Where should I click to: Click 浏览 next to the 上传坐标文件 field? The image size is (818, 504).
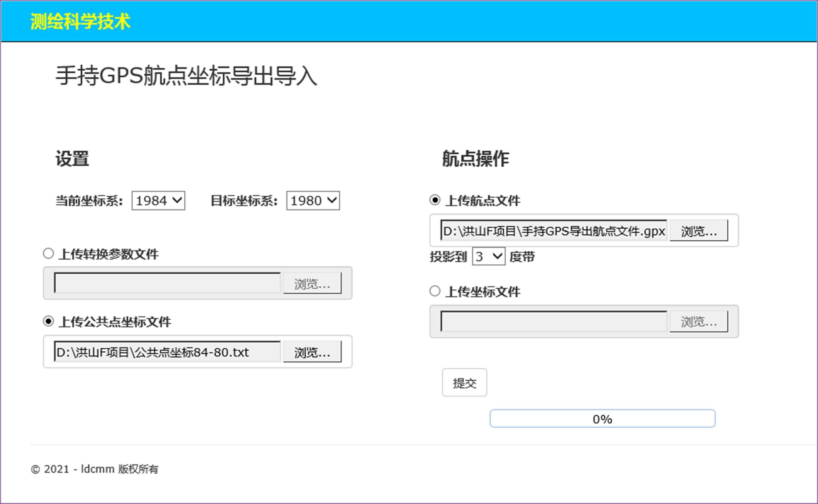click(x=698, y=321)
